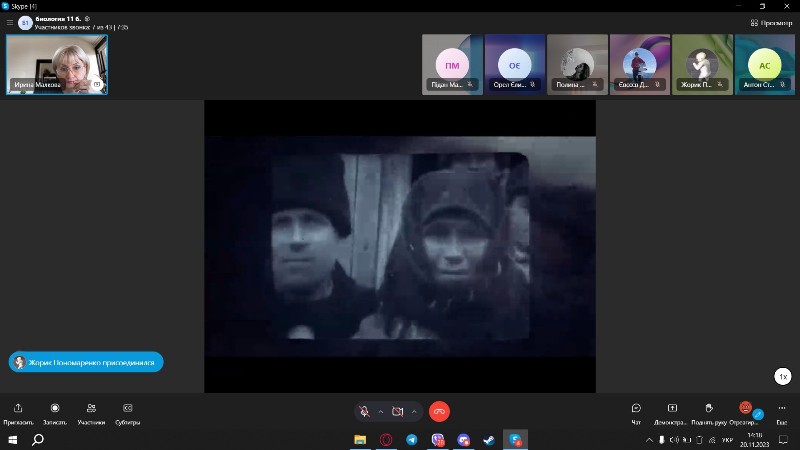This screenshot has width=800, height=450.
Task: Start recording with the Записать button
Action: point(55,413)
